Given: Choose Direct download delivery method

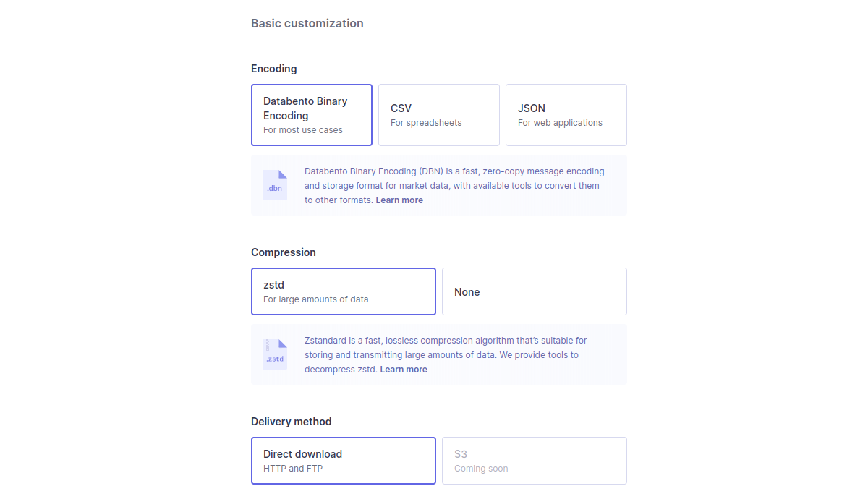Looking at the screenshot, I should coord(344,461).
